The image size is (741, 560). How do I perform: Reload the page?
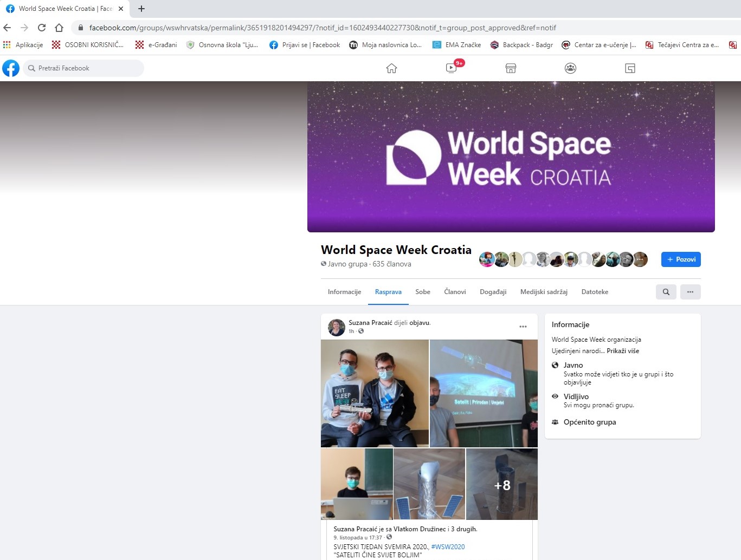pos(42,28)
